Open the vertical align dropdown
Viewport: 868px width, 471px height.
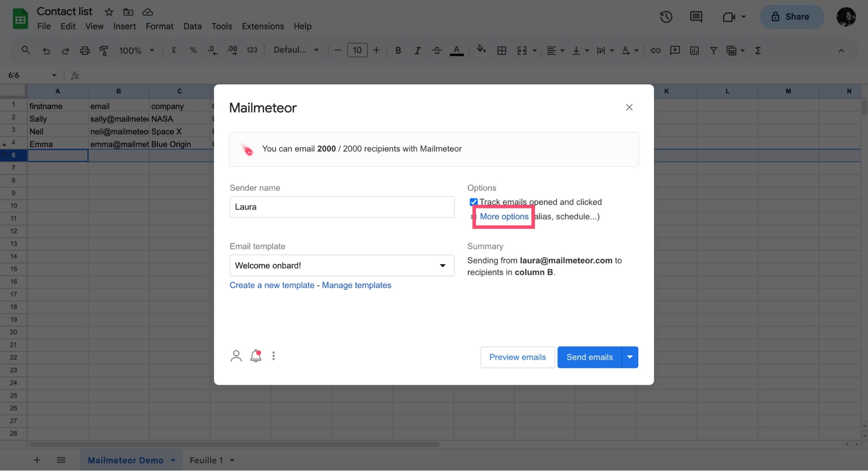tap(580, 50)
